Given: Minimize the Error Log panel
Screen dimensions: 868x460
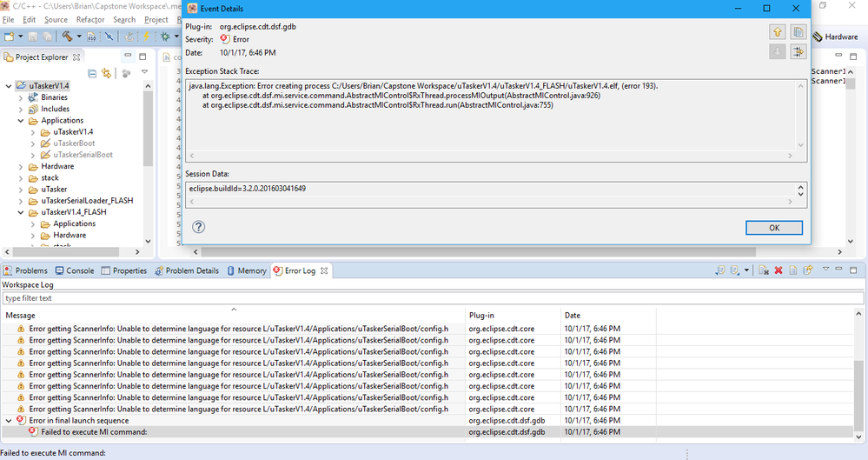Looking at the screenshot, I should (838, 269).
